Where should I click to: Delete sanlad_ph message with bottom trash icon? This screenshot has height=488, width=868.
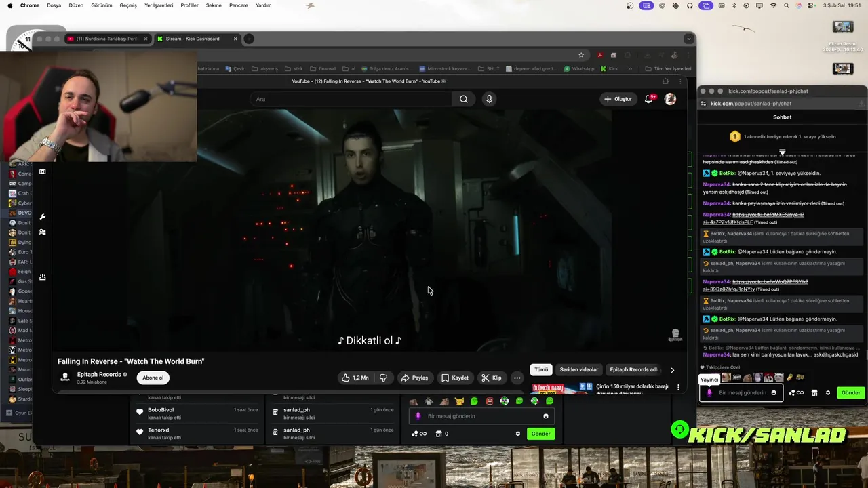(x=275, y=431)
